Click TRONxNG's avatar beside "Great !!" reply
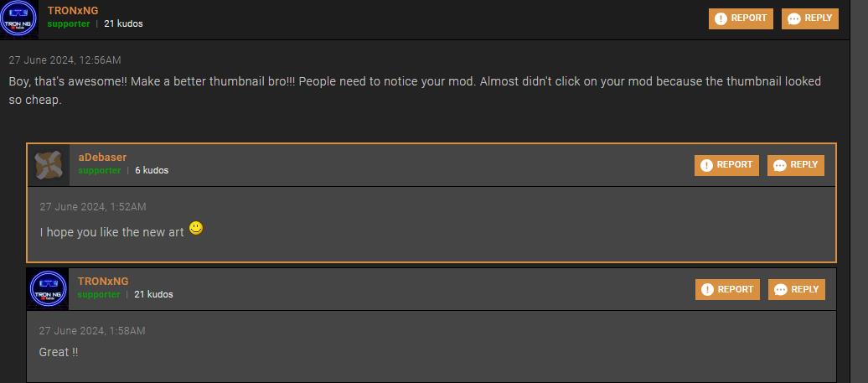Viewport: 868px width, 383px height. (48, 289)
